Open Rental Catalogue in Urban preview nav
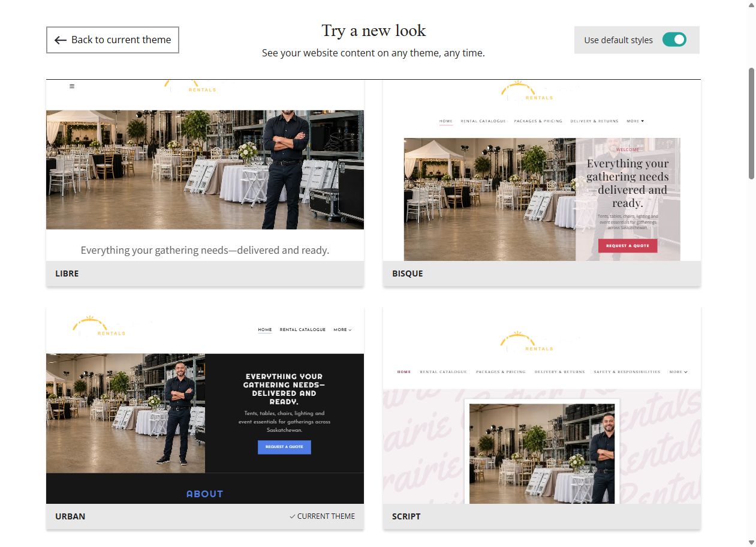 303,330
